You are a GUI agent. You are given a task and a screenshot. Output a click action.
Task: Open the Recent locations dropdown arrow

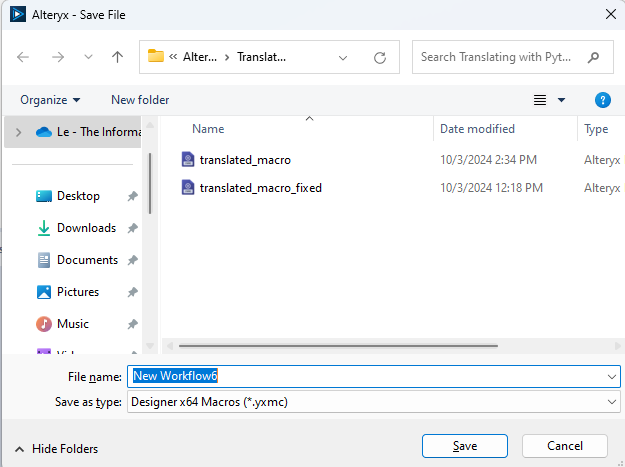pyautogui.click(x=87, y=57)
